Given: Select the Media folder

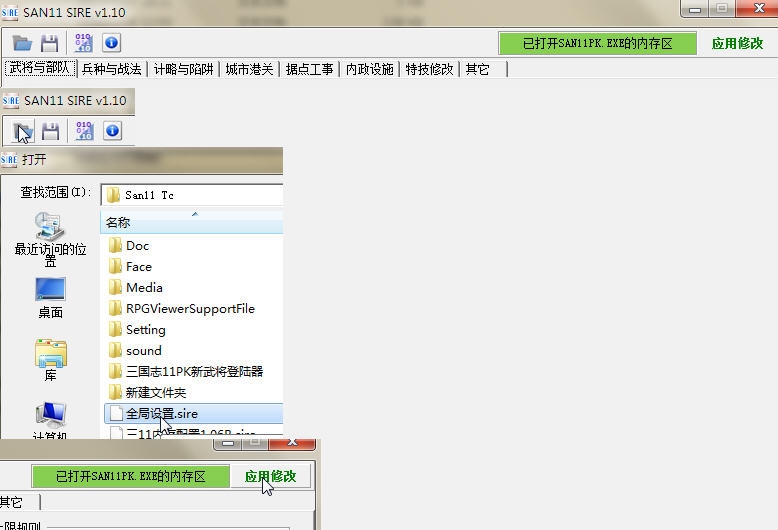Looking at the screenshot, I should click(136, 287).
